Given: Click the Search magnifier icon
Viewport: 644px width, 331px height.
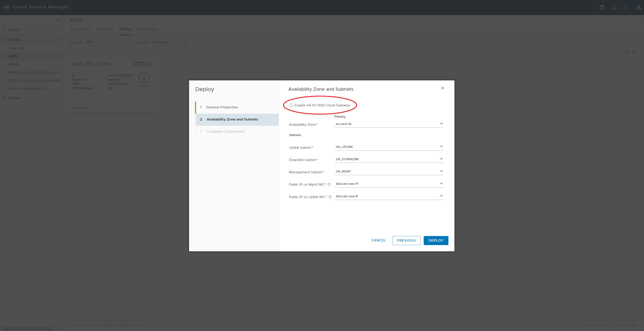Looking at the screenshot, I should tap(4, 29).
